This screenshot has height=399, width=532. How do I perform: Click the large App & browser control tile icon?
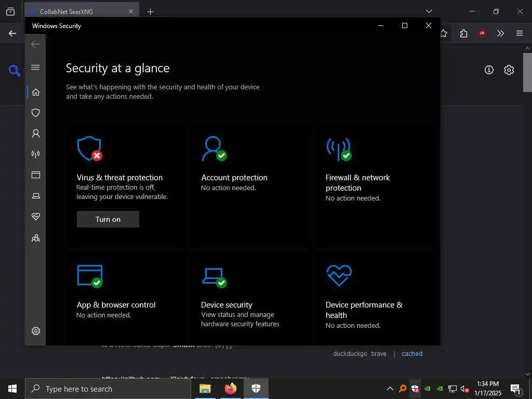tap(90, 276)
